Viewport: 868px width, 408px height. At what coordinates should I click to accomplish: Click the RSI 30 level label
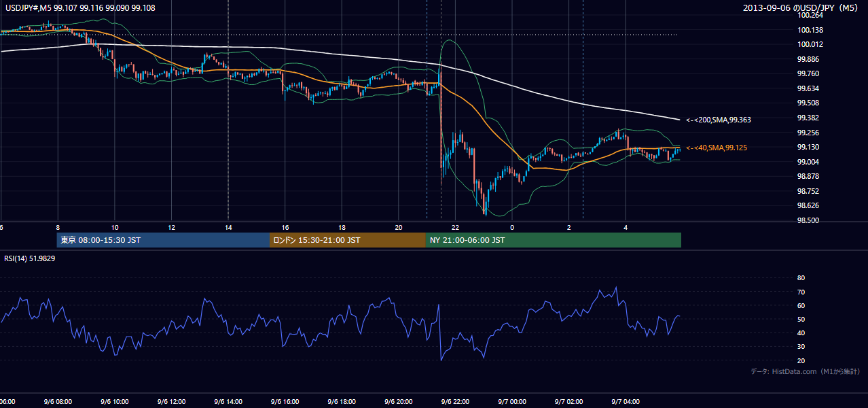[801, 347]
